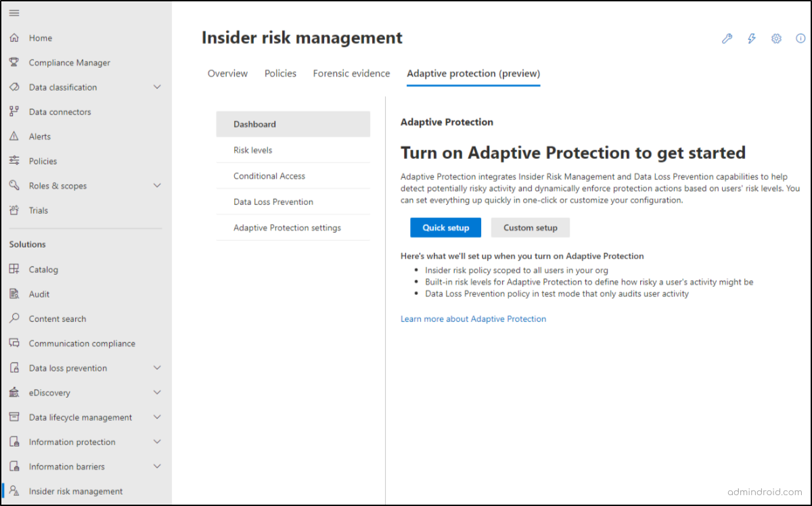The image size is (812, 506).
Task: Expand Information protection in the sidebar
Action: [x=157, y=442]
